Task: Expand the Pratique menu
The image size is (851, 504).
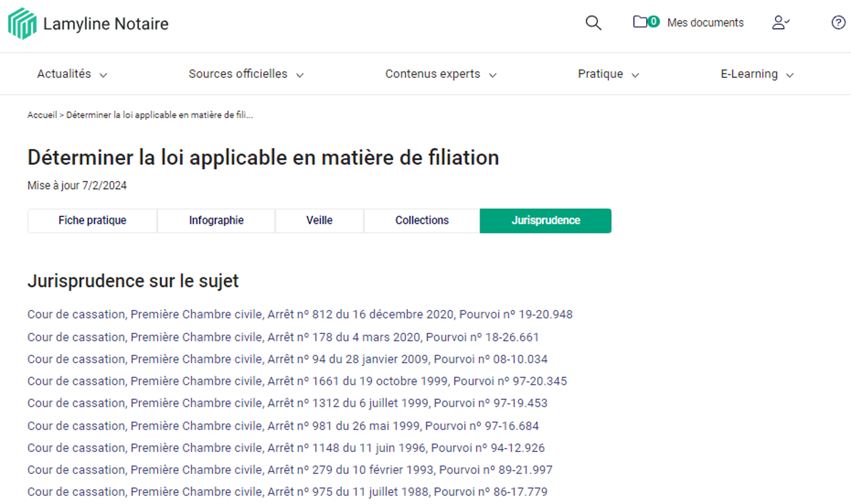Action: click(608, 74)
